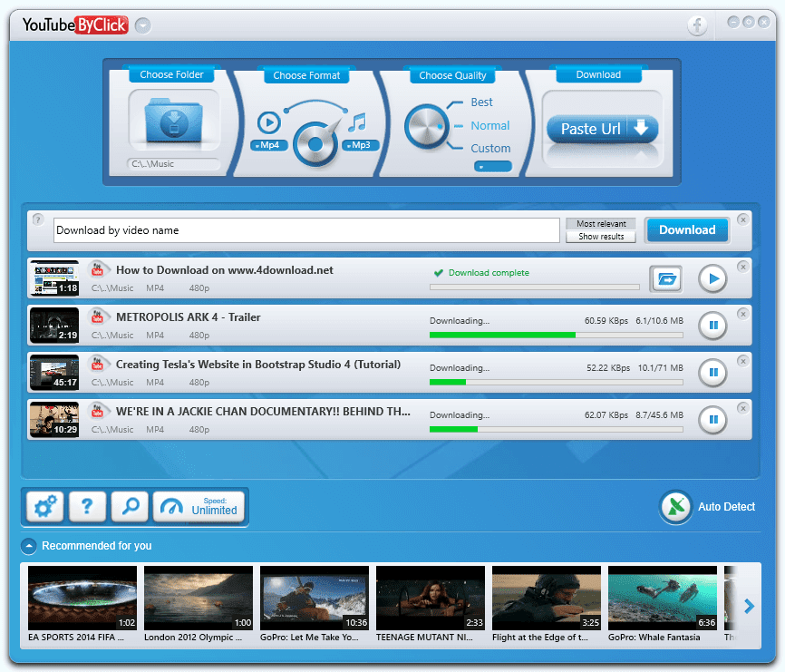
Task: Click the Paste Url down arrow
Action: (x=641, y=128)
